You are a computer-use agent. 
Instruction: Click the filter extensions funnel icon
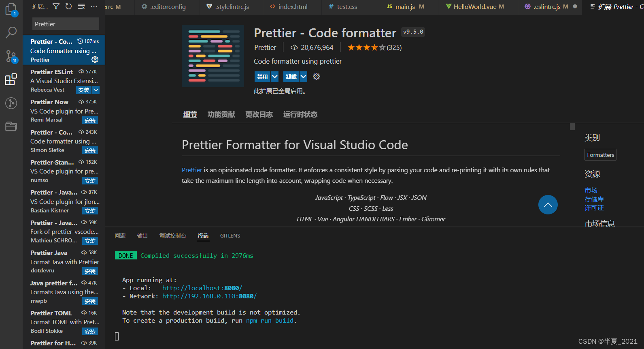click(x=56, y=6)
